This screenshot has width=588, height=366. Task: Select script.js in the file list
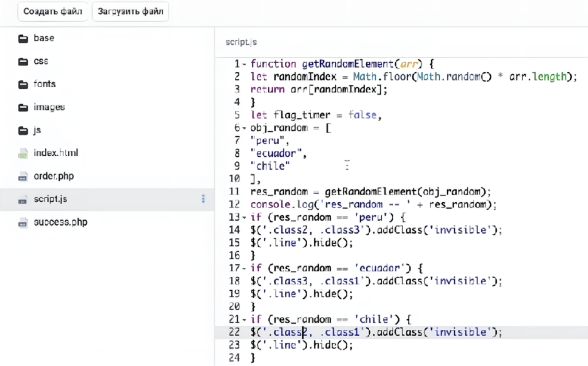51,199
